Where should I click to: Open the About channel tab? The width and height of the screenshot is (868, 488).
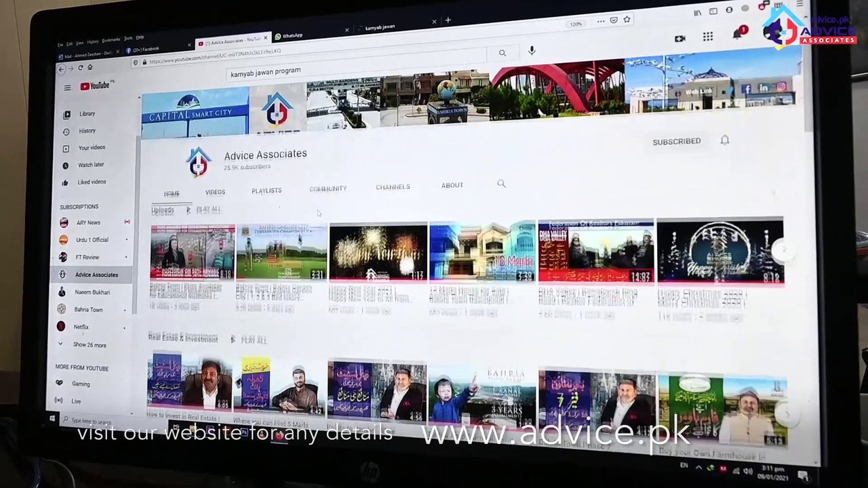point(452,185)
